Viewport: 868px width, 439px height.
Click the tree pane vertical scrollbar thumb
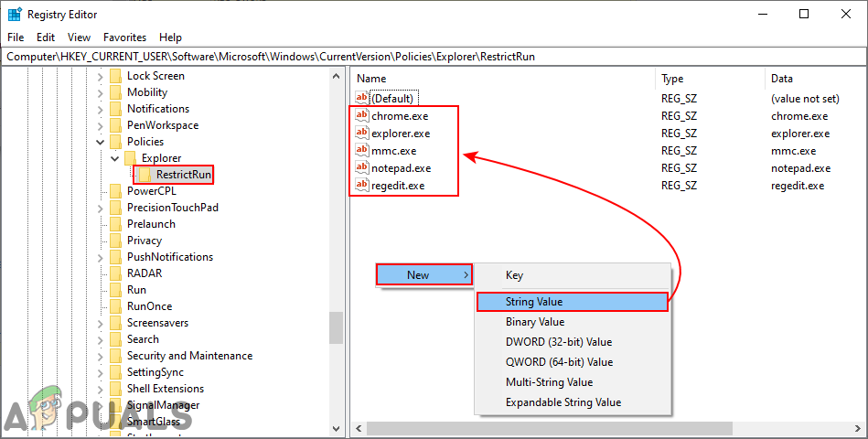click(x=336, y=327)
